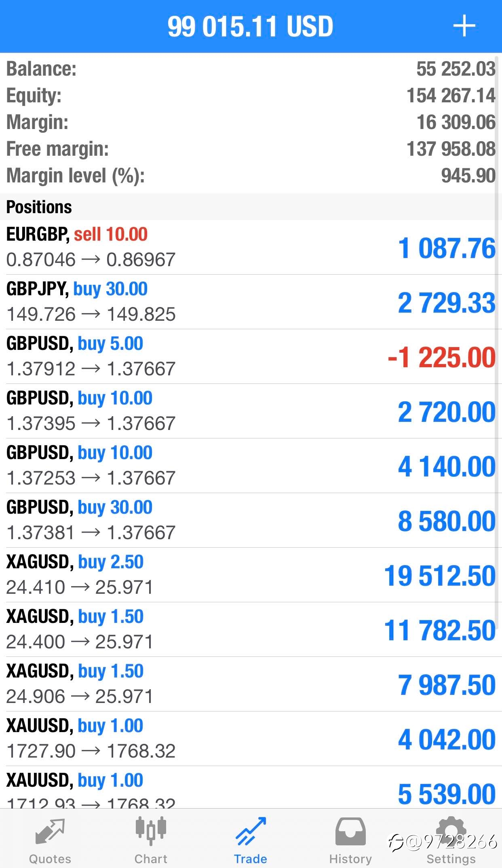Select the EURGBP sell 10.00 position
This screenshot has width=502, height=868.
(251, 247)
